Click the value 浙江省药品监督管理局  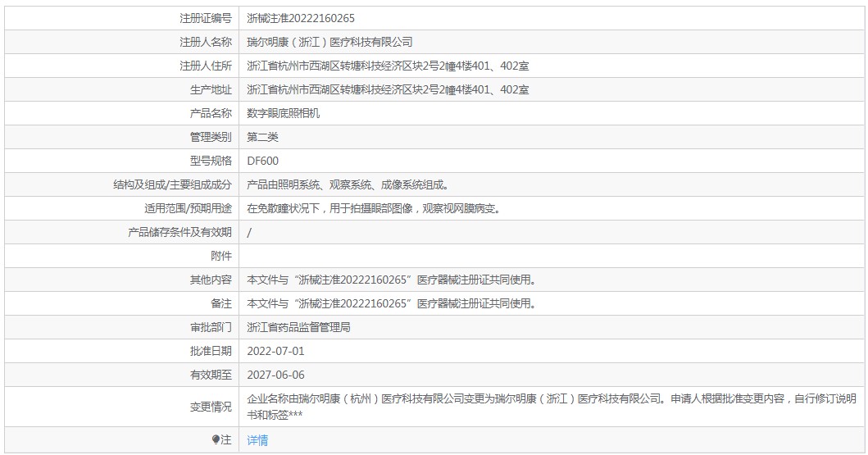(299, 328)
